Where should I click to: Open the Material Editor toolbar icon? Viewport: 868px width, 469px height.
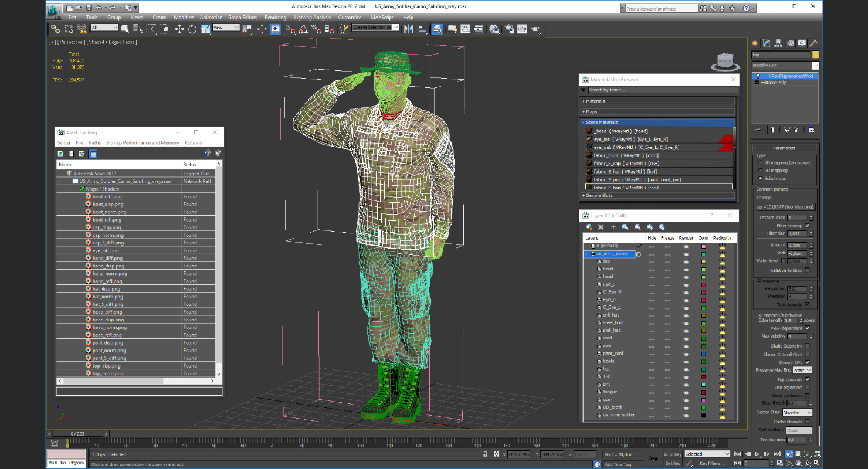coord(494,29)
